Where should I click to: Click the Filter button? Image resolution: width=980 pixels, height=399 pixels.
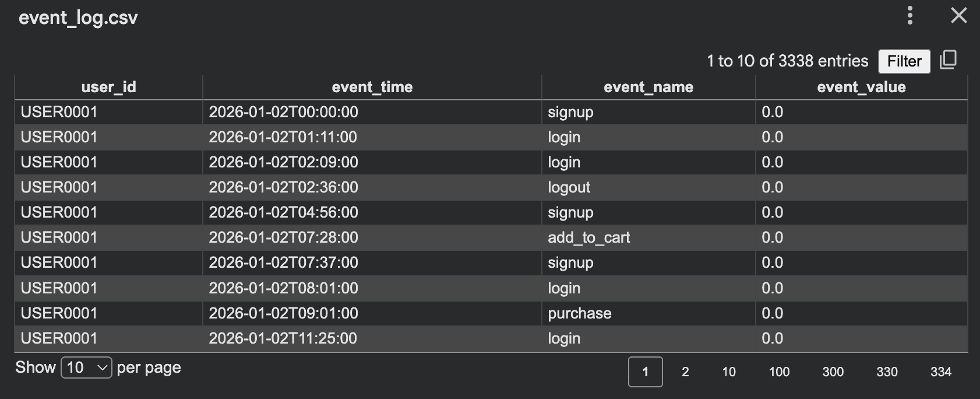pyautogui.click(x=904, y=61)
